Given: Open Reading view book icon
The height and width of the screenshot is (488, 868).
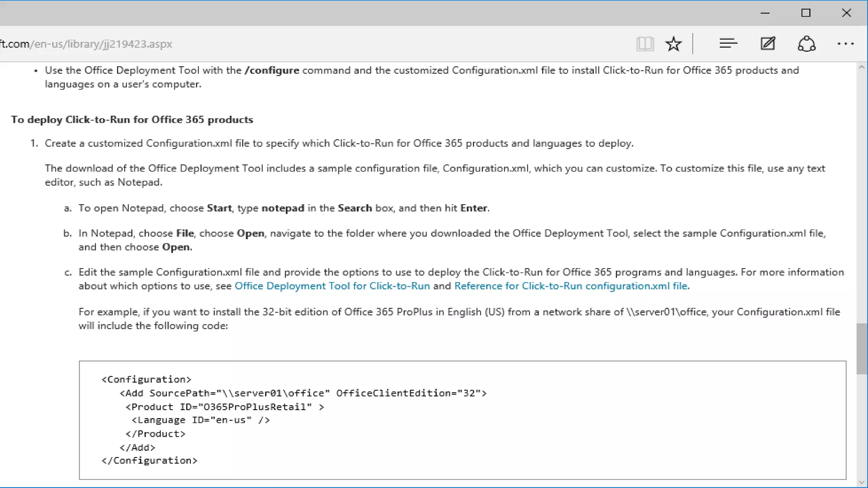Looking at the screenshot, I should point(645,44).
